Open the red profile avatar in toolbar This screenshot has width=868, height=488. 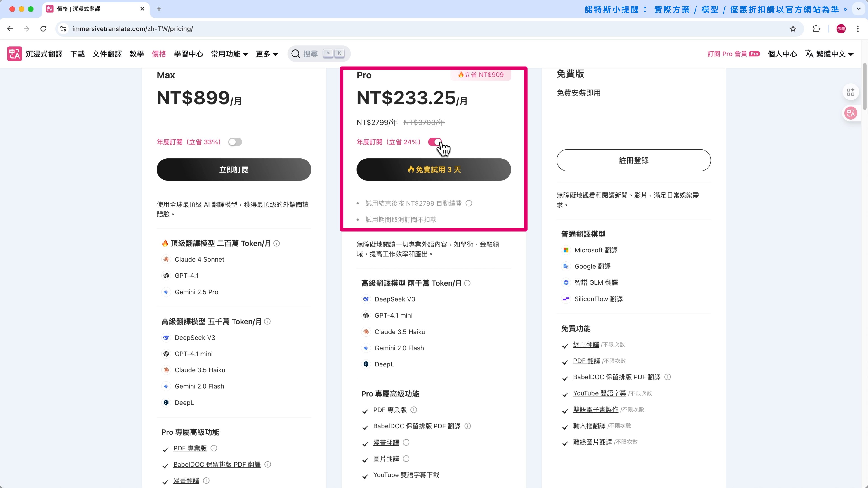[841, 29]
